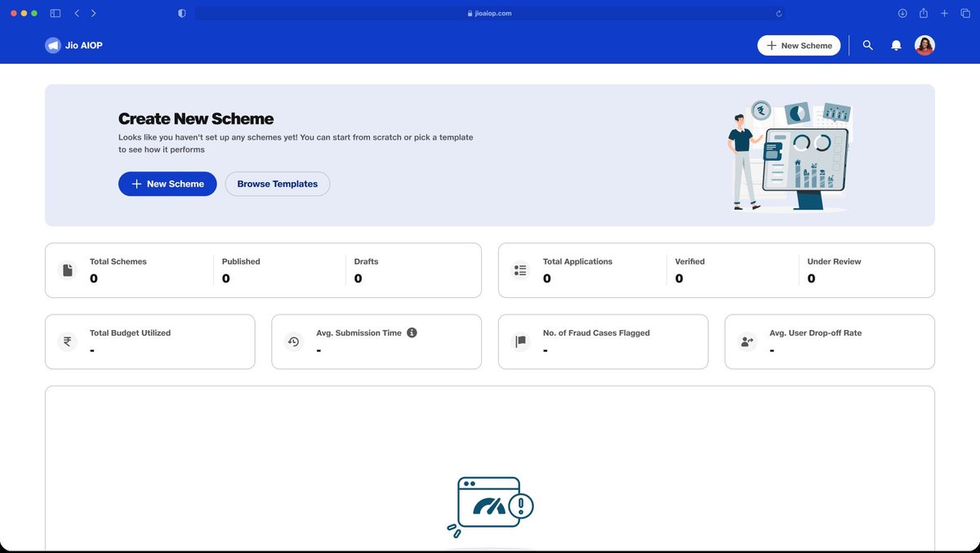Click the user icon on Avg. User Drop-off card

746,341
